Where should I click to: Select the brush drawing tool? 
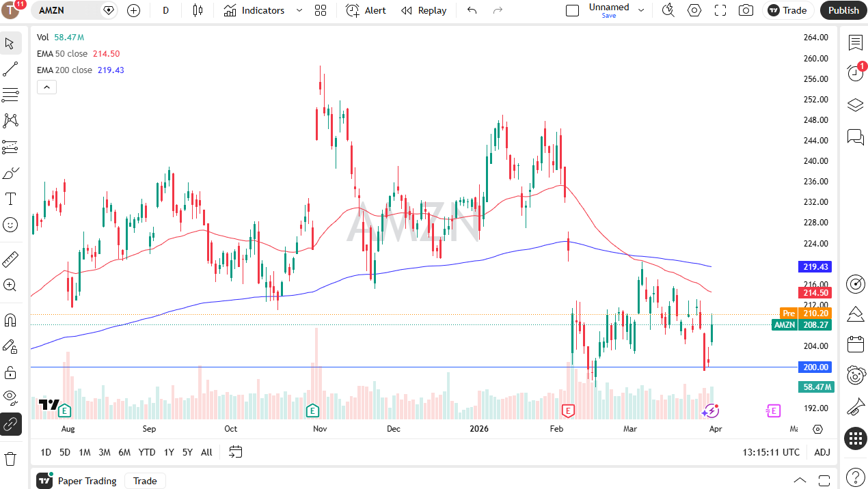[x=10, y=173]
